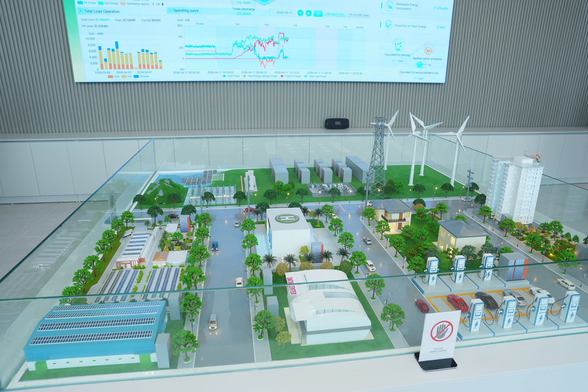Click next day arrow beside date field
The height and width of the screenshot is (392, 588).
(308, 13)
